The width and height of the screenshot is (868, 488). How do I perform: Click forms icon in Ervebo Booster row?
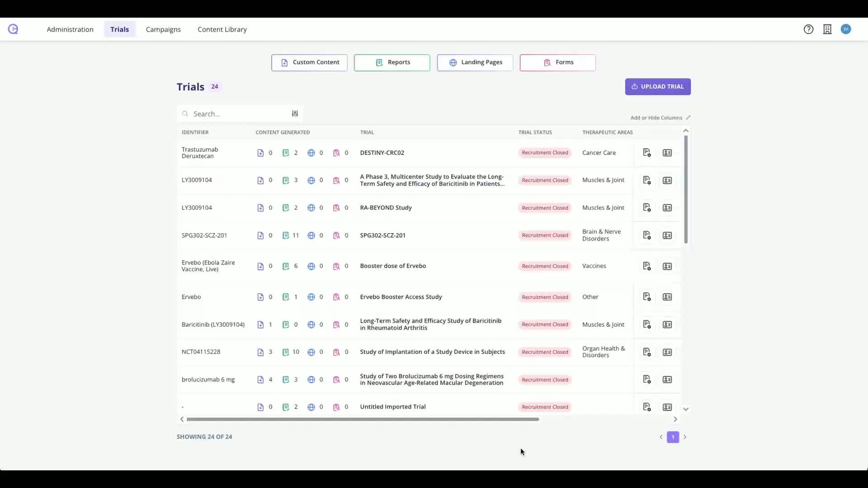click(x=336, y=297)
